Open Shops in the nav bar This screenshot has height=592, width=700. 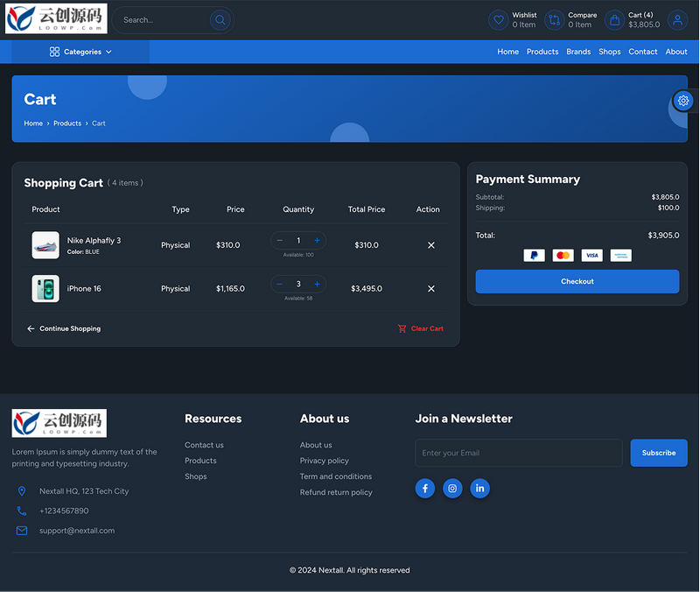[609, 52]
